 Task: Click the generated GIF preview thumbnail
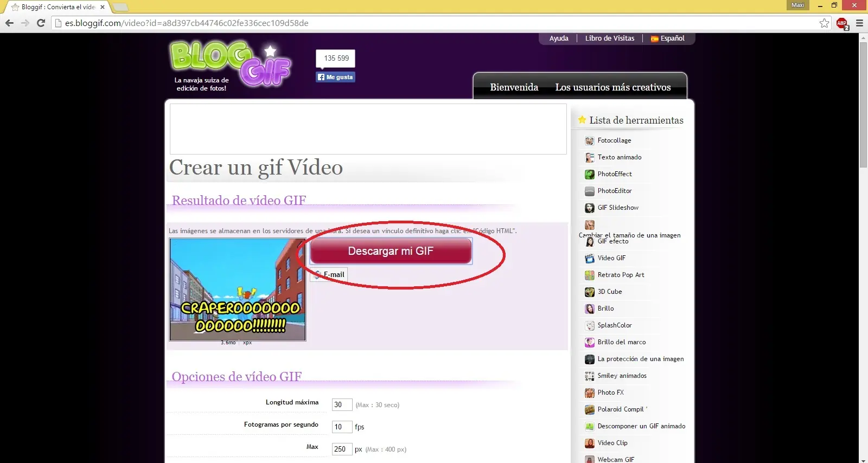[x=238, y=290]
